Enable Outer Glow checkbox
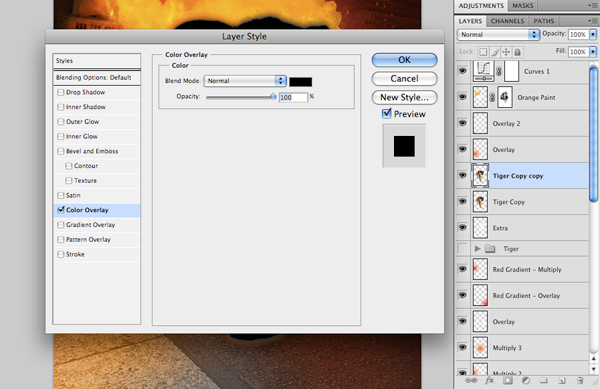Screen dimensions: 600x389 60,122
